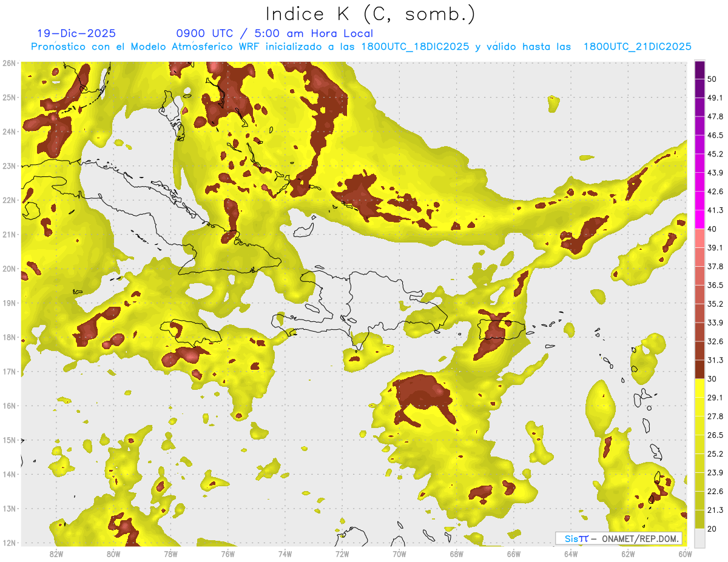The width and height of the screenshot is (728, 562).
Task: Select the 23N latitude label
Action: coord(8,166)
